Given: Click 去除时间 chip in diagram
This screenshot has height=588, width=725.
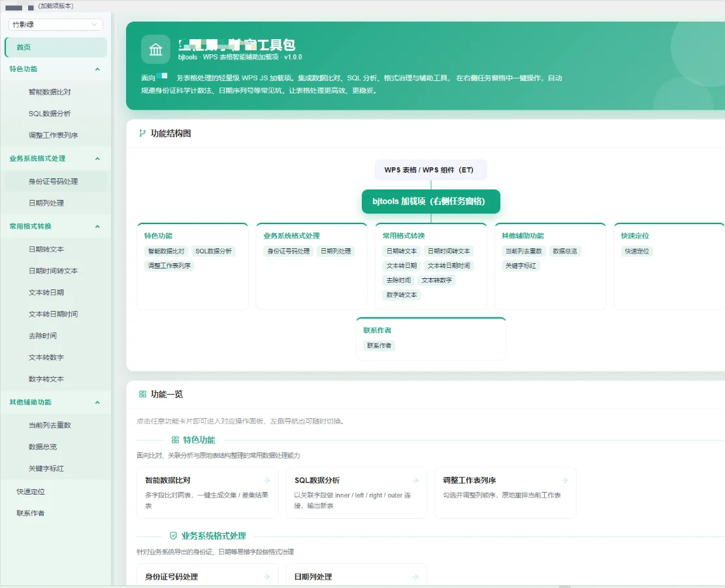Looking at the screenshot, I should (x=398, y=280).
